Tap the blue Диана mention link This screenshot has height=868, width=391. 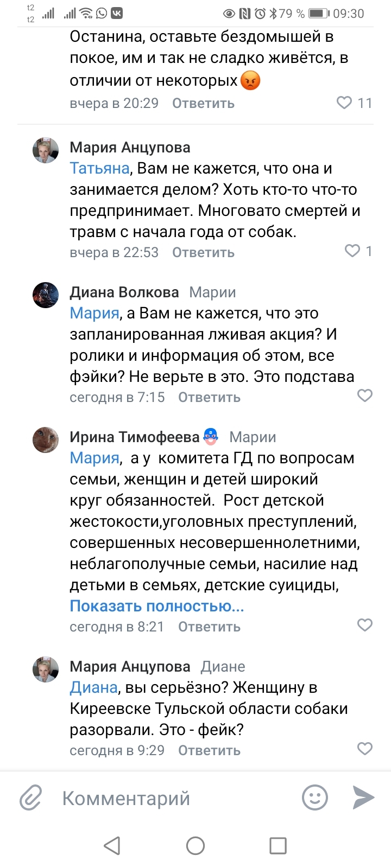pos(93,688)
